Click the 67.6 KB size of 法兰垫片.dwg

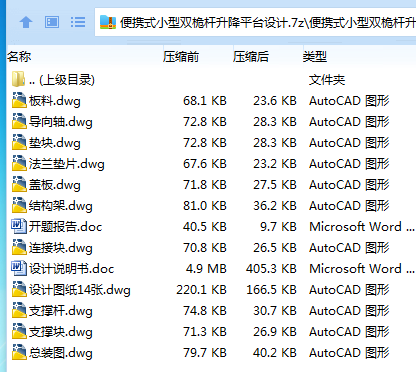(205, 164)
